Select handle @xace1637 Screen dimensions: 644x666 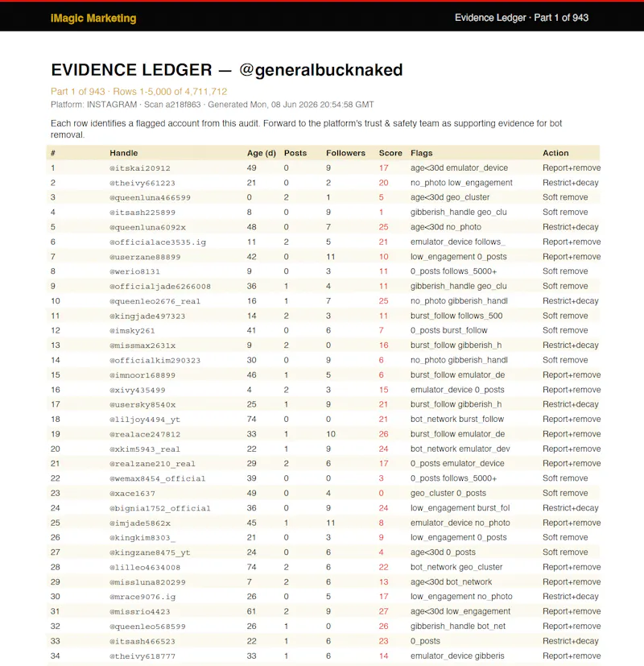coord(132,493)
